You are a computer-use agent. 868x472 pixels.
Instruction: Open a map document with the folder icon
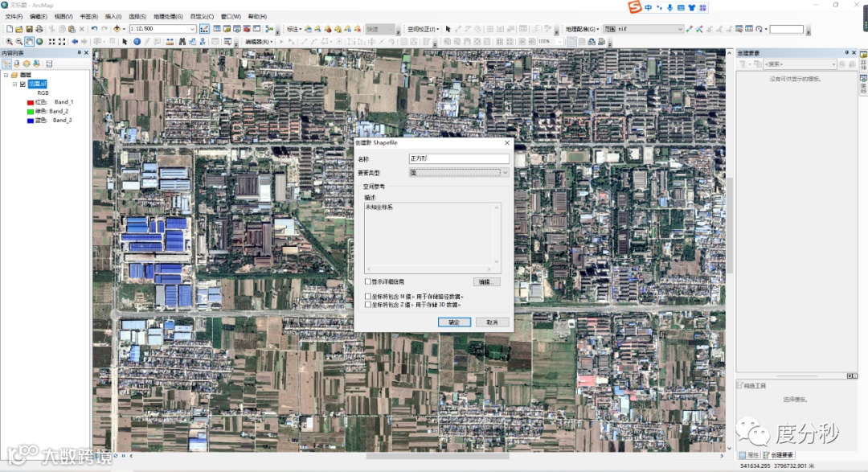click(x=18, y=29)
